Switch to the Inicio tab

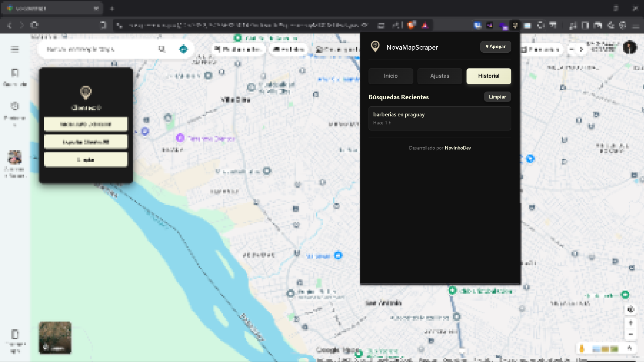pyautogui.click(x=391, y=76)
